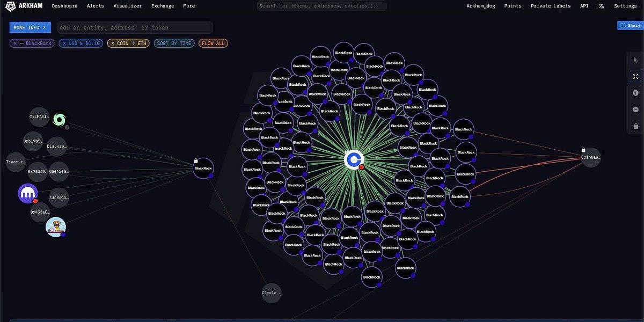Open Private Labels from the header

pyautogui.click(x=551, y=6)
